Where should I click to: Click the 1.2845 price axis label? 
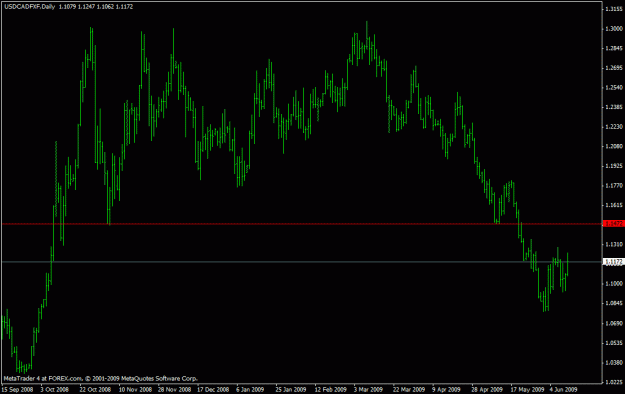pyautogui.click(x=615, y=48)
